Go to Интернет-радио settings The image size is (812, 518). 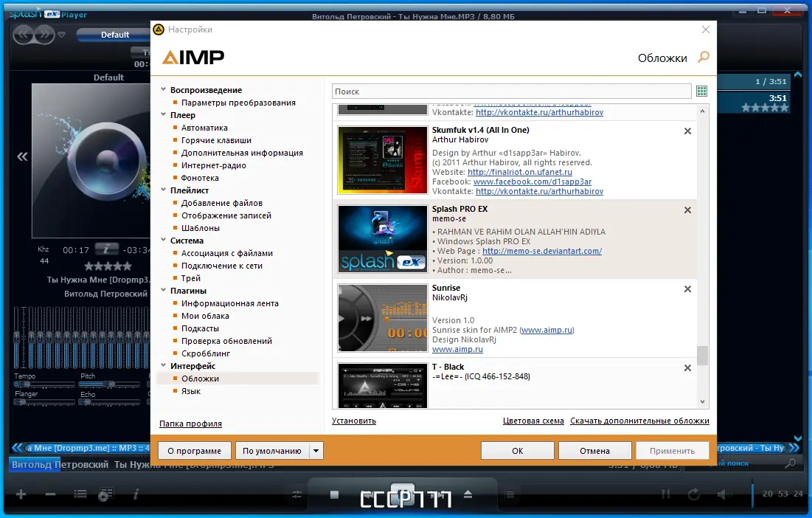point(213,165)
